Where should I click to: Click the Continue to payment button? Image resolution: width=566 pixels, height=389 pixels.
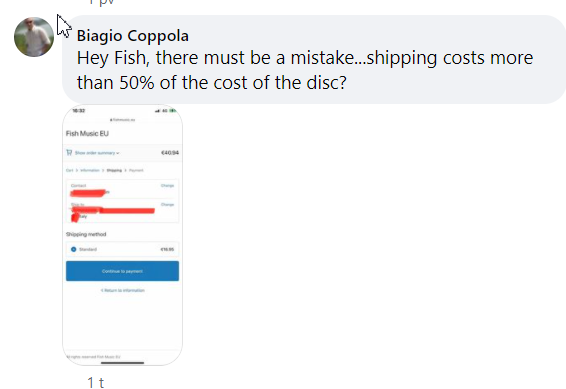[x=122, y=271]
